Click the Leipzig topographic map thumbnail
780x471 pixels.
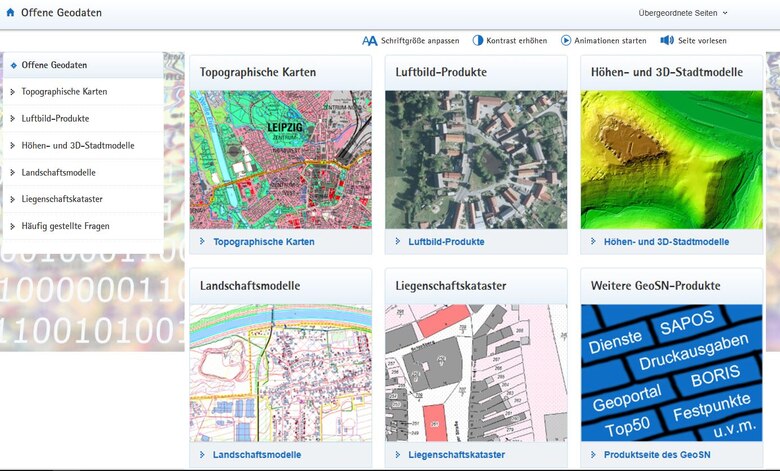(x=280, y=160)
